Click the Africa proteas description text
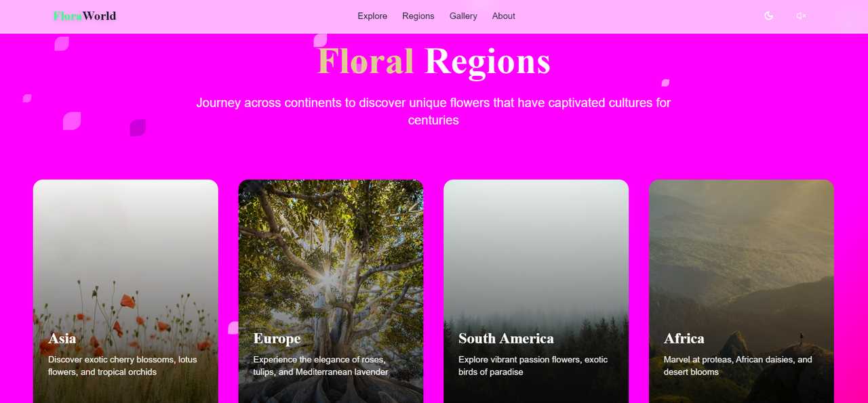The width and height of the screenshot is (868, 403). click(738, 366)
